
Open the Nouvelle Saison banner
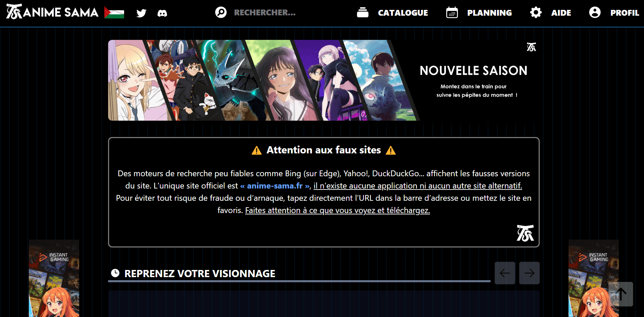coord(324,80)
